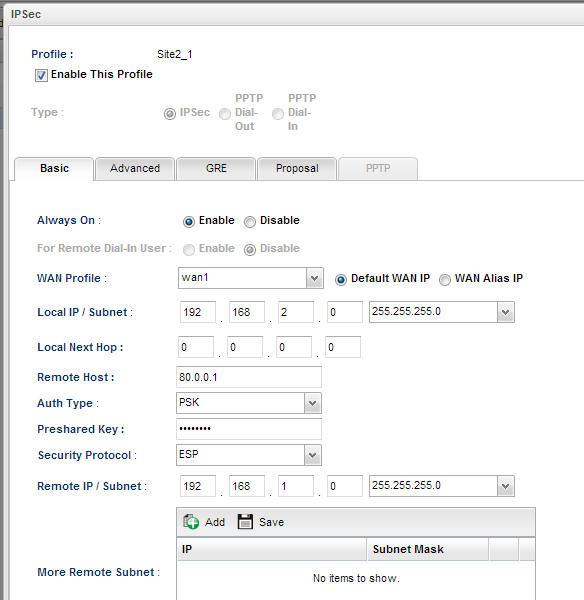Select the IPSec type radio button
Screen dimensions: 584x600
tap(170, 114)
